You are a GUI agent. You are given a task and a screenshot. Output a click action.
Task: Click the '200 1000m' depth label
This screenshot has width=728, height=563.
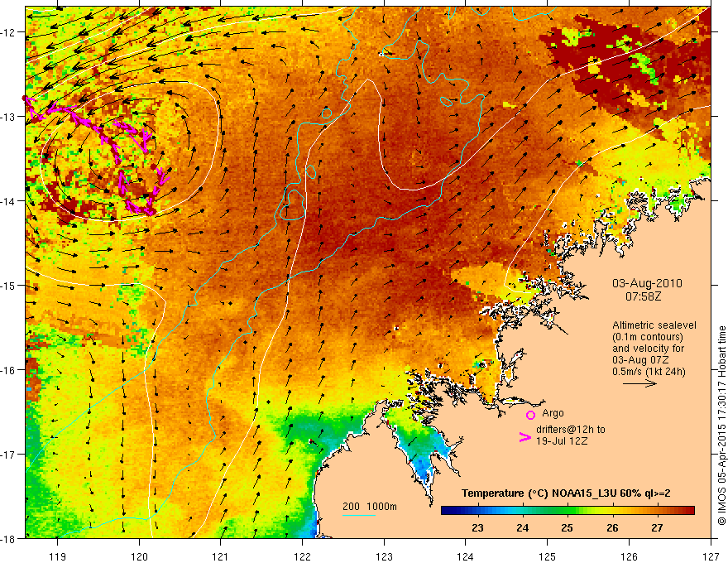370,507
